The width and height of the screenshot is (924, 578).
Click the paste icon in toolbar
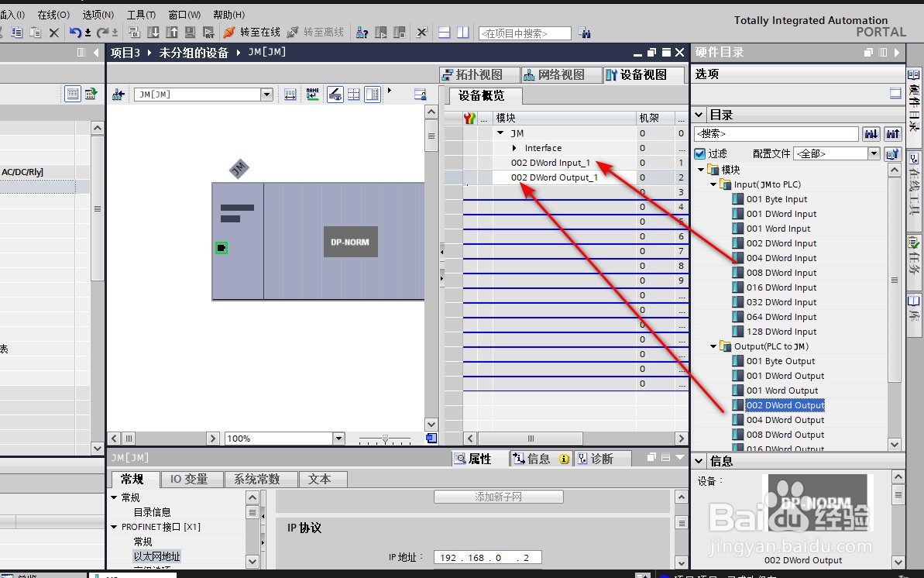coord(36,33)
